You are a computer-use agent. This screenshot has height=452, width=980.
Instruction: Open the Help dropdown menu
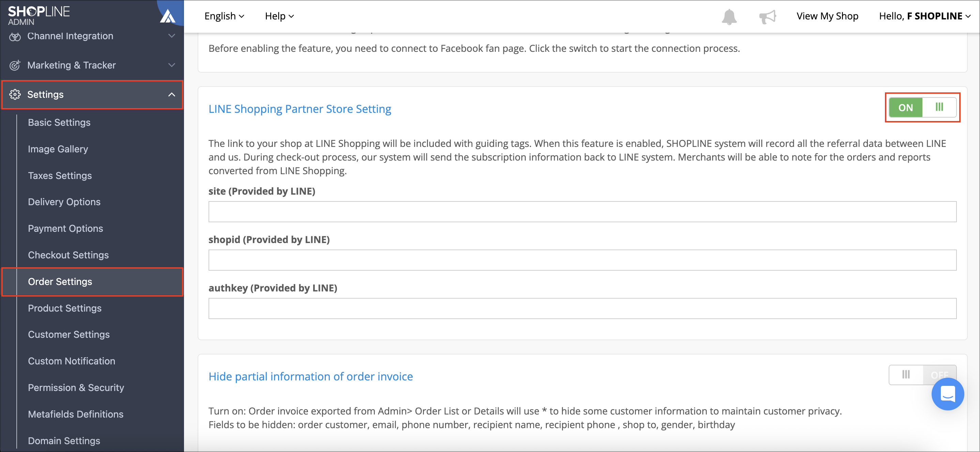(x=279, y=16)
